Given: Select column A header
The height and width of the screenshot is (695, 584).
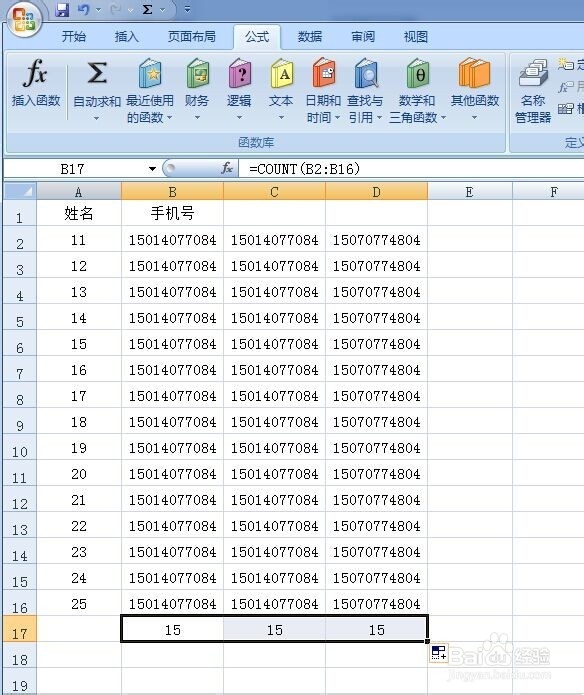Looking at the screenshot, I should (x=78, y=192).
